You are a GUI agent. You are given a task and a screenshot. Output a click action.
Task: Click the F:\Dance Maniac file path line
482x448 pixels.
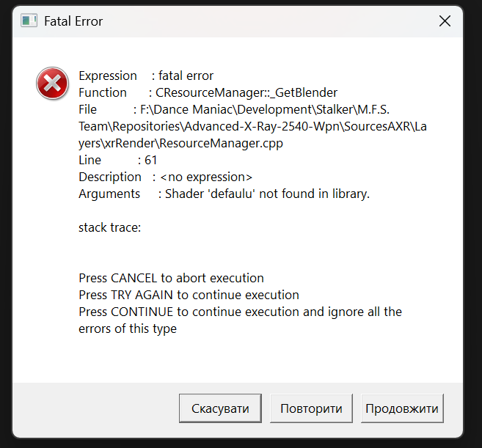click(252, 109)
